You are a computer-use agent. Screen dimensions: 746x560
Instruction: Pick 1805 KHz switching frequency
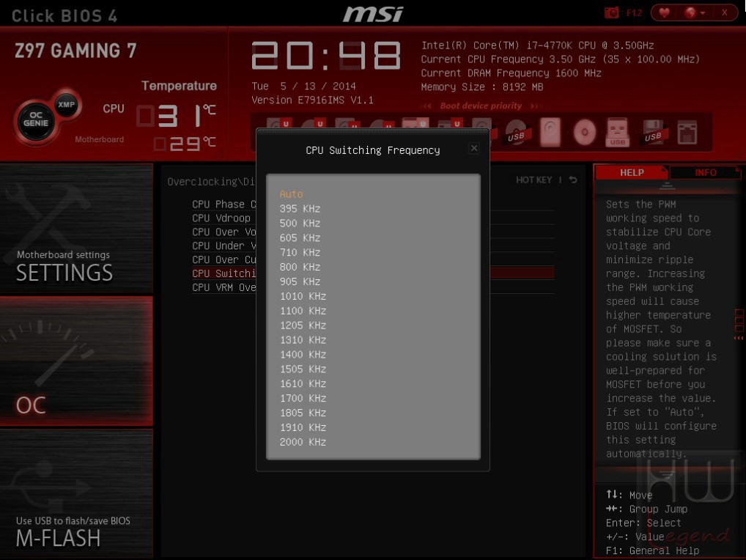tap(303, 413)
